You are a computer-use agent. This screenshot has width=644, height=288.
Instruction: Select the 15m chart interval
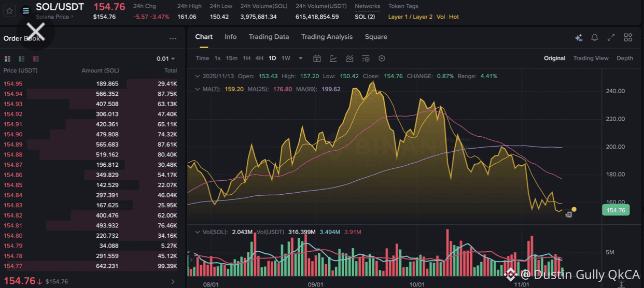click(x=232, y=59)
